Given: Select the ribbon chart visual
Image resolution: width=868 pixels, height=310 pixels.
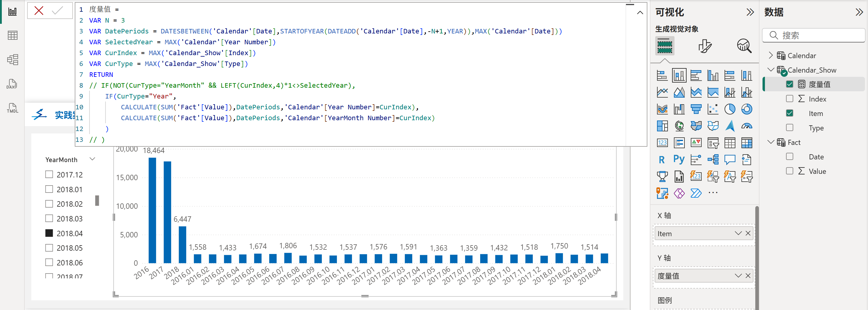Looking at the screenshot, I should click(662, 109).
